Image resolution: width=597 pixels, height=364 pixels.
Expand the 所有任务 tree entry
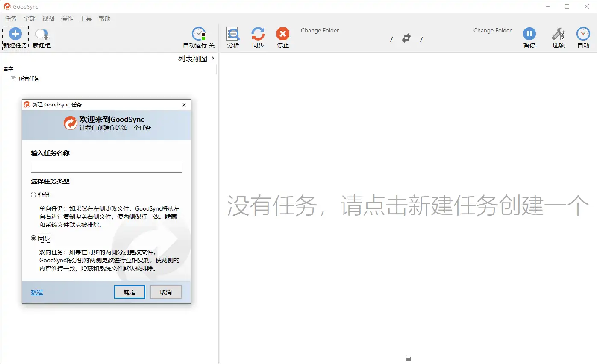coord(28,79)
